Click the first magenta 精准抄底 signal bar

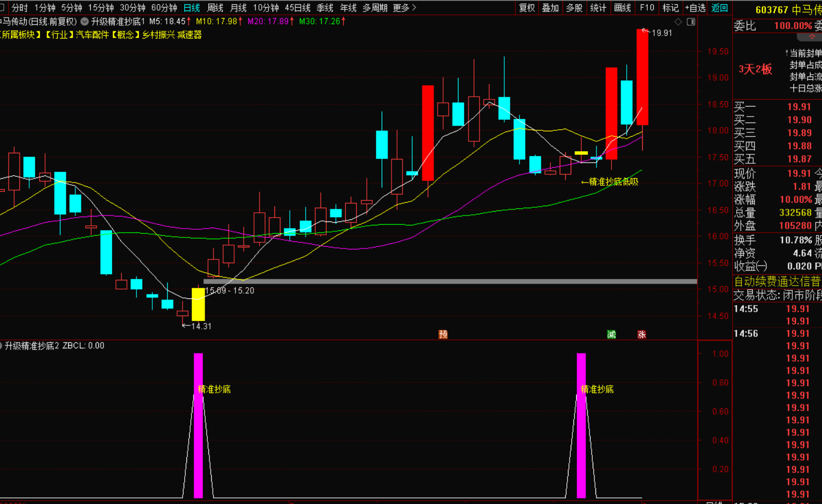pyautogui.click(x=198, y=425)
